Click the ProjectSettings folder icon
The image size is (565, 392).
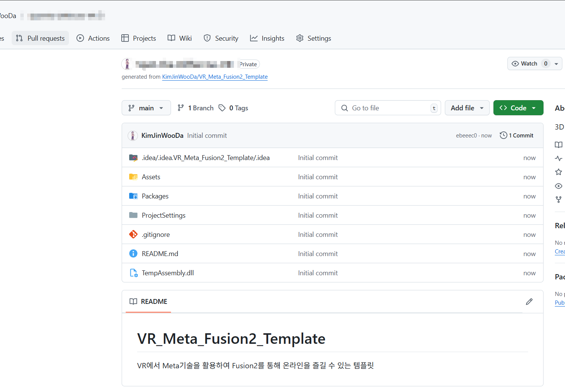pyautogui.click(x=133, y=215)
